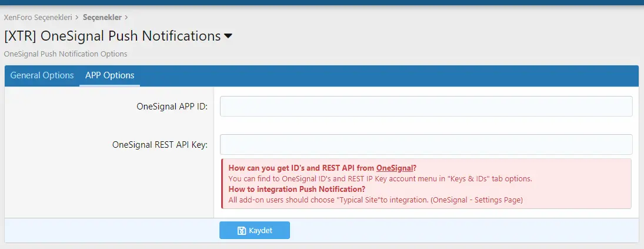Viewport: 644px width, 249px height.
Task: Select the APP Options tab
Action: click(x=109, y=75)
